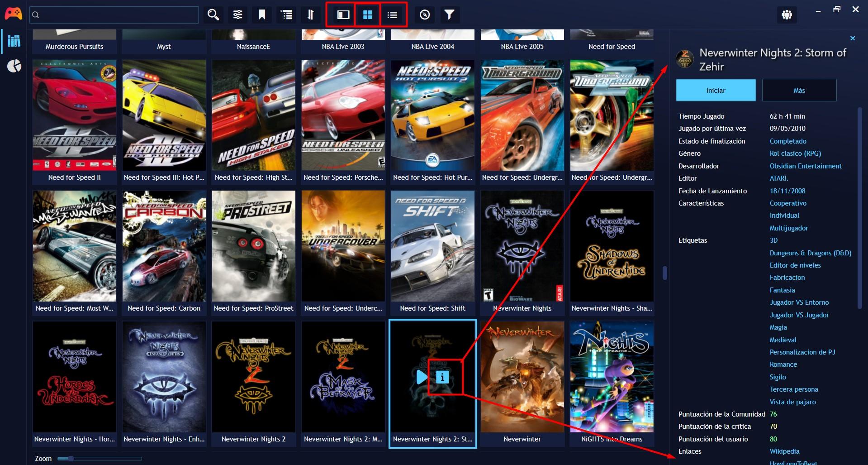Select Need for Speed: Carbon cover

coord(164,246)
